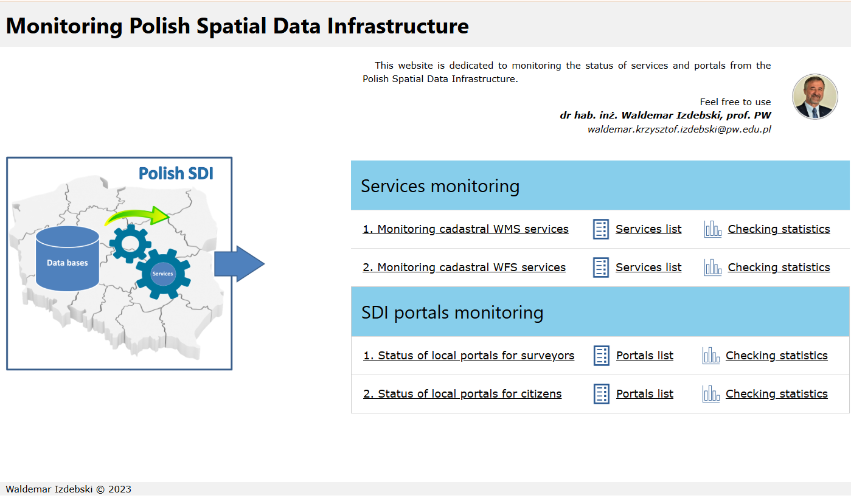This screenshot has width=851, height=504.
Task: Click the list icon in the citizens portals row
Action: pos(601,394)
